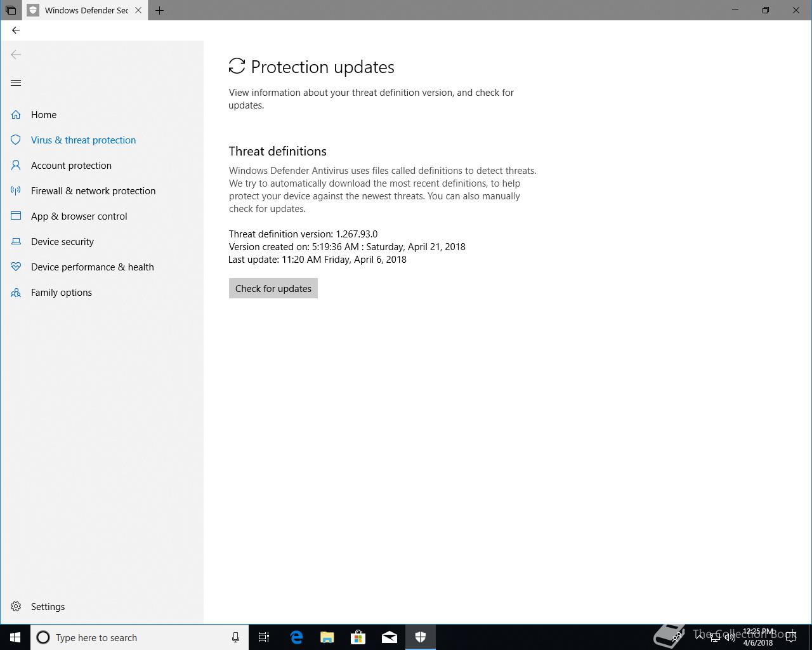The width and height of the screenshot is (812, 650).
Task: Open File Explorer from taskbar
Action: 327,637
